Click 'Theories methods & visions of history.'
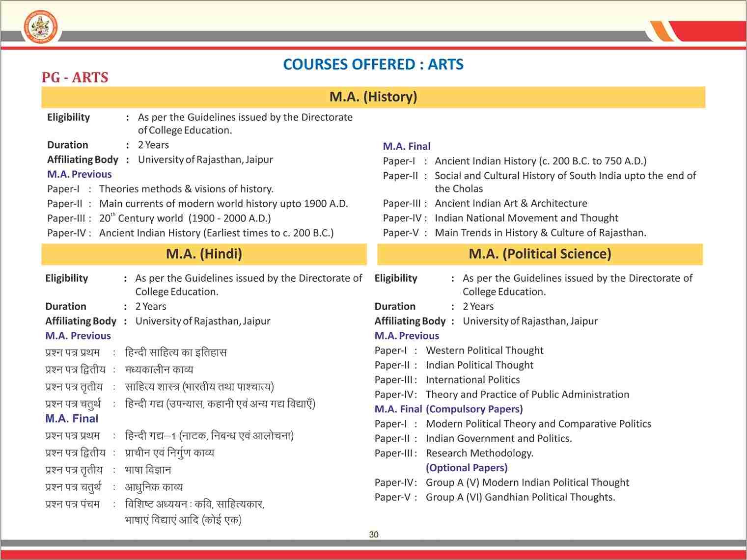This screenshot has height=560, width=747. click(x=186, y=189)
